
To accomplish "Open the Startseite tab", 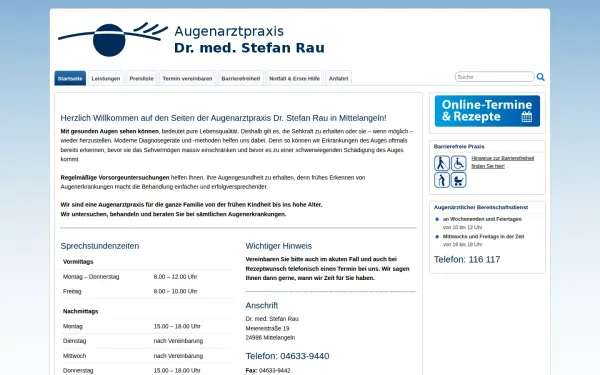I will [70, 78].
